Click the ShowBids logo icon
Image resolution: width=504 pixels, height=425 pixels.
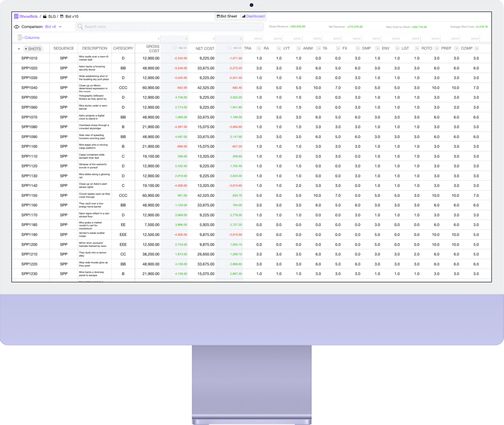tap(16, 16)
